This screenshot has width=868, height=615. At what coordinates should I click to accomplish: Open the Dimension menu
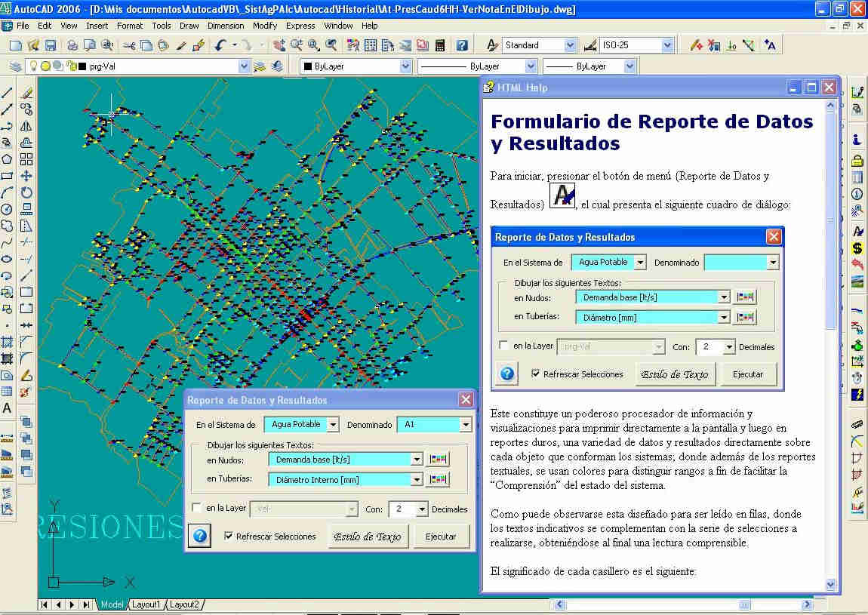point(226,26)
